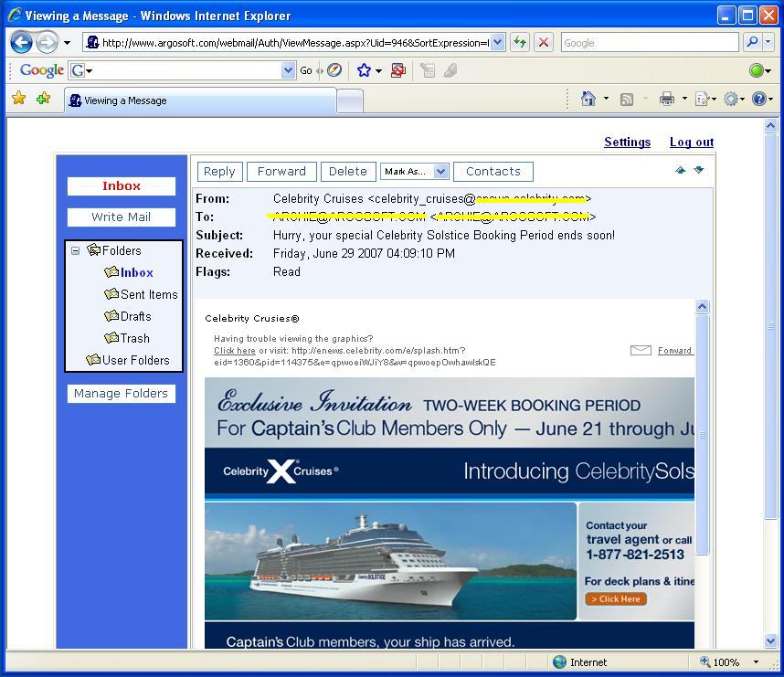Screen dimensions: 784x677
Task: Click the green circle icon on the Google toolbar
Action: (757, 70)
